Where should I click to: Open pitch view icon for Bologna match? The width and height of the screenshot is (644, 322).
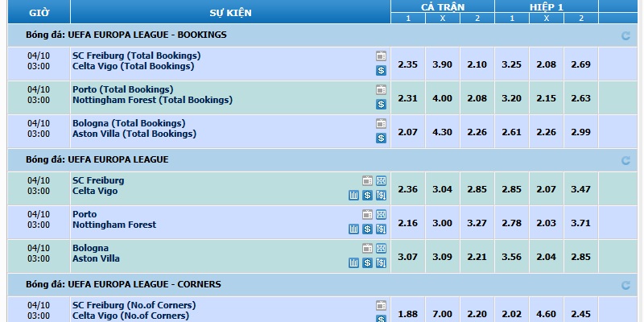pos(381,248)
